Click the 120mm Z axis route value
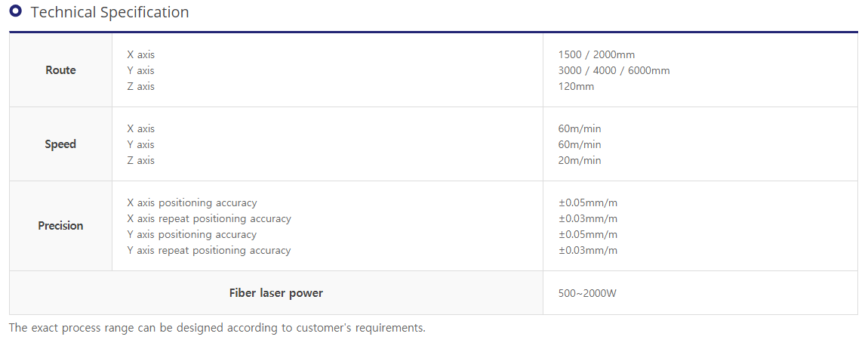 [x=576, y=86]
